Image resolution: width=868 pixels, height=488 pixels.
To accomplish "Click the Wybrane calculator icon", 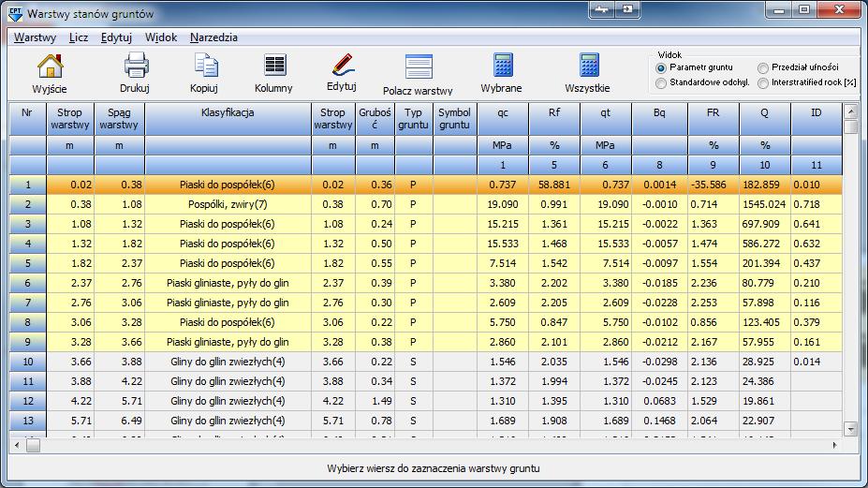I will pos(503,65).
